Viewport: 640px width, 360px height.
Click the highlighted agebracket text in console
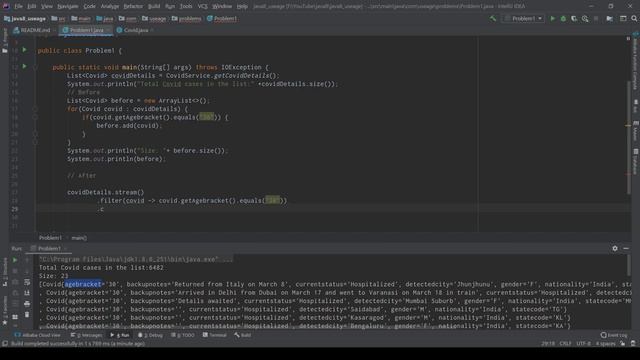click(83, 284)
